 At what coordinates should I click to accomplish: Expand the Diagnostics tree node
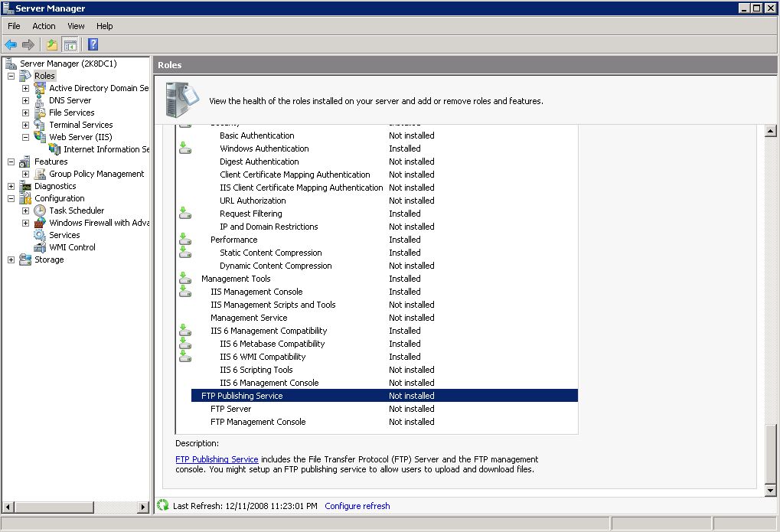pos(11,186)
